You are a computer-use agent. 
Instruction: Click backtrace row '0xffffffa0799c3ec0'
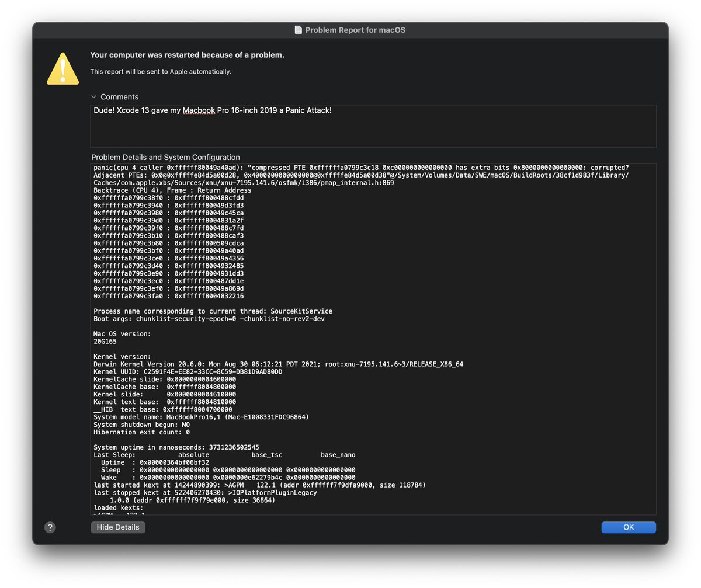(x=169, y=281)
